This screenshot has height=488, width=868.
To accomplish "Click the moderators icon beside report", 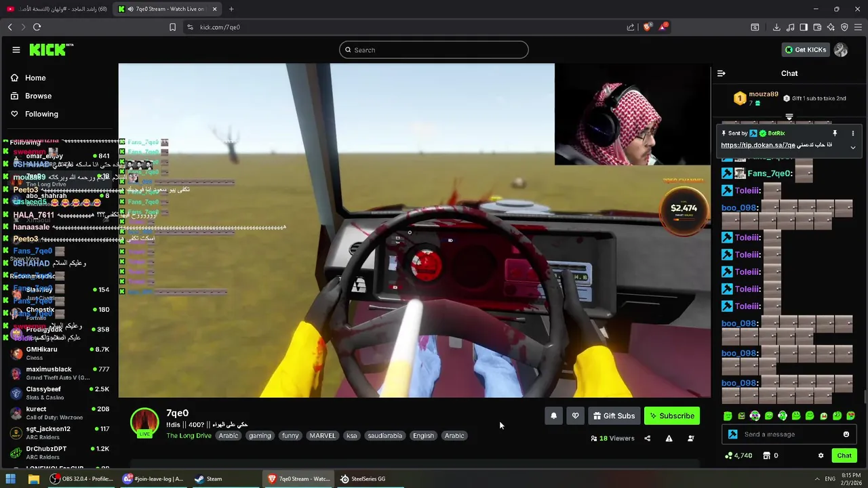I will click(x=690, y=439).
